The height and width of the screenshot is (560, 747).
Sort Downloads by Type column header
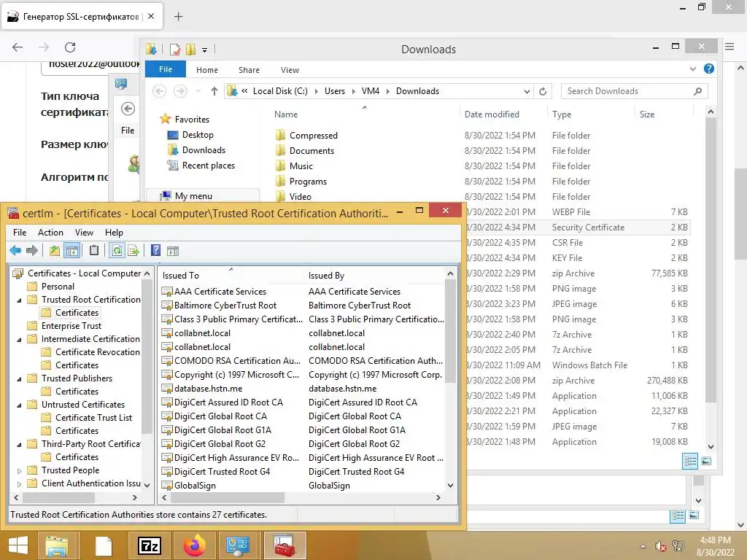point(562,114)
